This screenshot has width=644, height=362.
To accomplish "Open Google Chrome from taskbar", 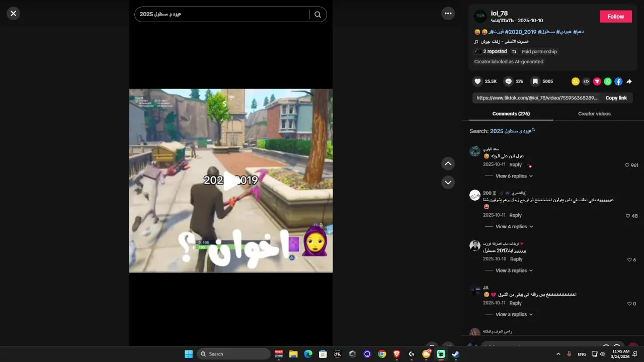I will pos(382,354).
